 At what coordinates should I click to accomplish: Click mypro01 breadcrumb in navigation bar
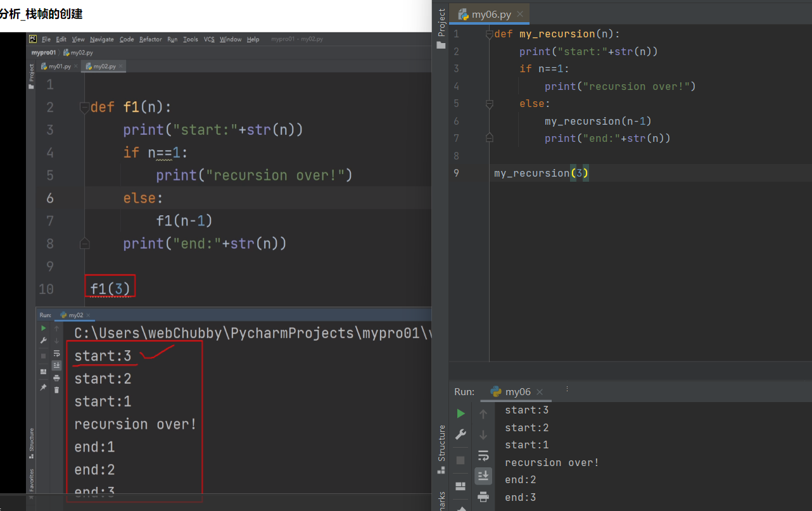coord(44,53)
